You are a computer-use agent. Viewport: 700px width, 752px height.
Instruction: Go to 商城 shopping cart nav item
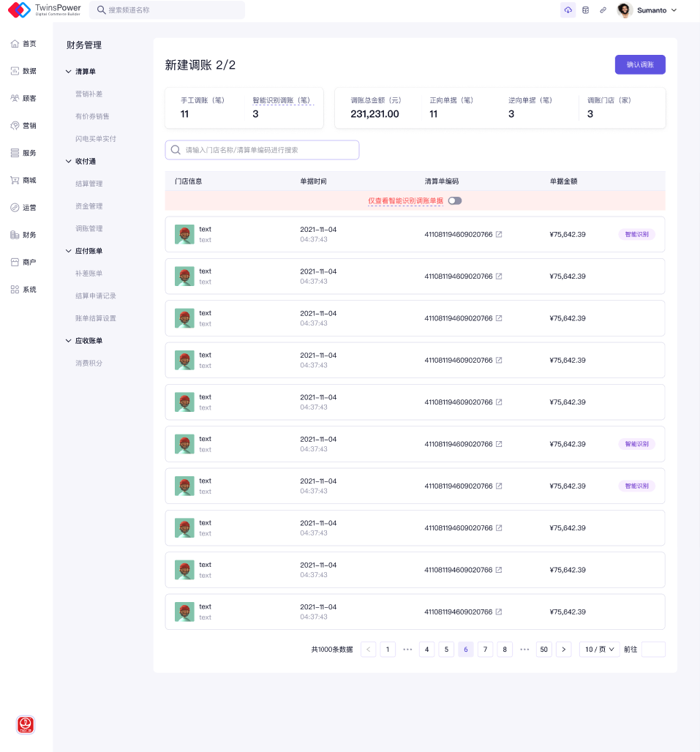(23, 180)
